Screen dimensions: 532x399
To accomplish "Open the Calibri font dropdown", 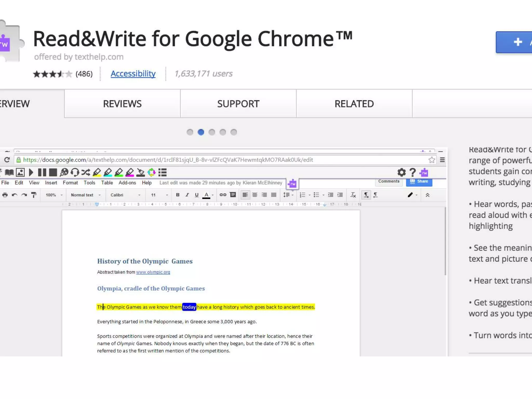I will coord(125,195).
